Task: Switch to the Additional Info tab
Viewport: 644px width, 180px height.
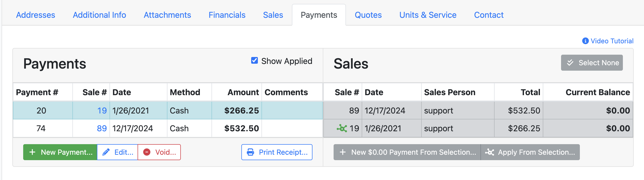Action: click(x=99, y=15)
